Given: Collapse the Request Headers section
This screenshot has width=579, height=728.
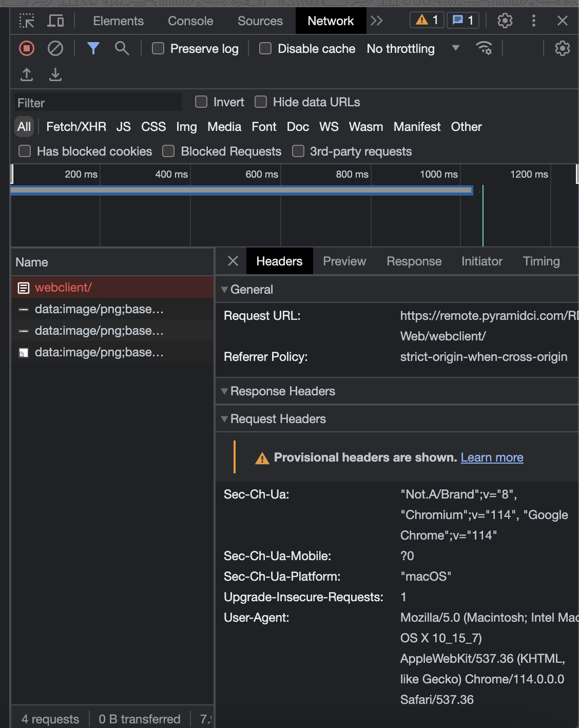Looking at the screenshot, I should pos(224,419).
